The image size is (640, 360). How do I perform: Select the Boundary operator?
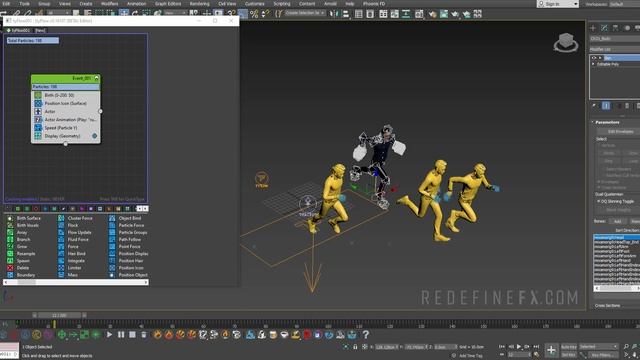tap(21, 275)
